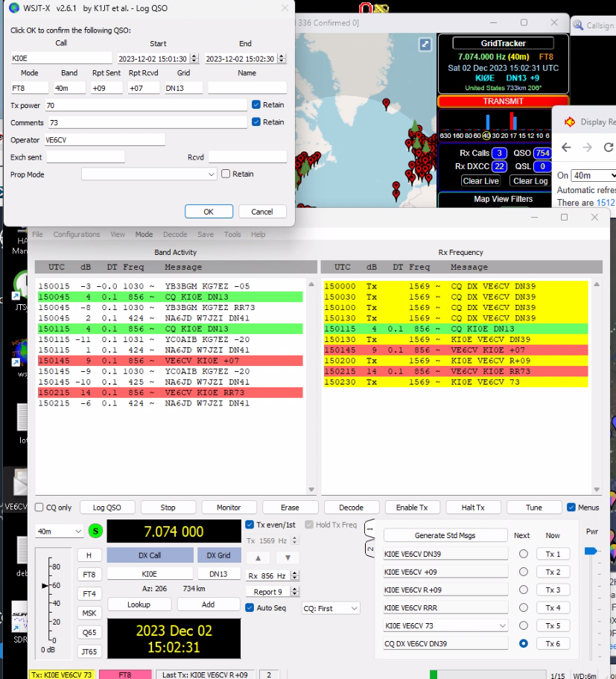This screenshot has height=679, width=616.
Task: Click the GridTracker map fullscreen expand icon
Action: tap(425, 44)
